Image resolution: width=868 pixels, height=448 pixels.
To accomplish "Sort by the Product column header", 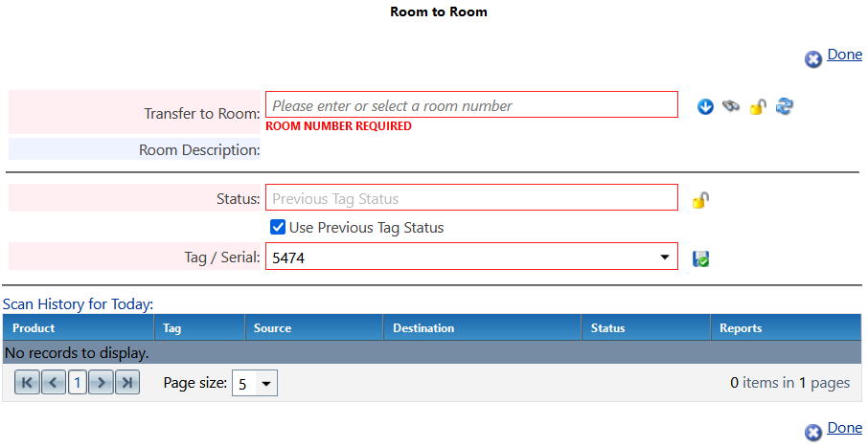I will point(34,328).
